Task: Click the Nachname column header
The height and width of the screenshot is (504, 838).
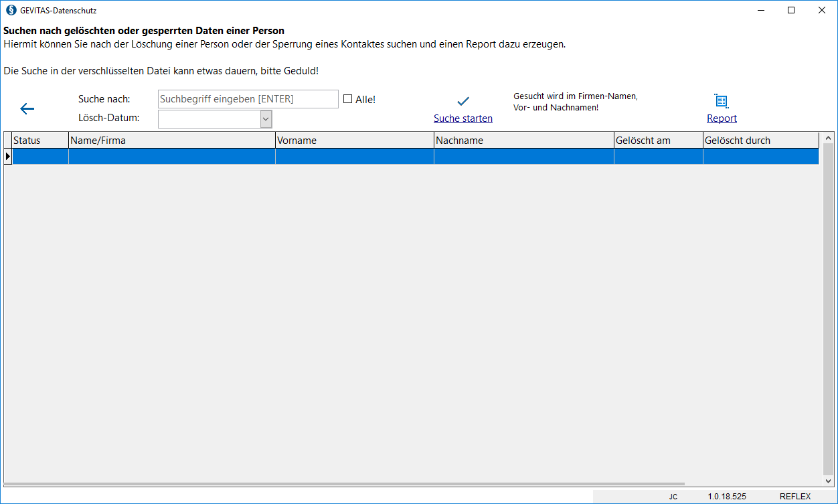Action: coord(523,141)
